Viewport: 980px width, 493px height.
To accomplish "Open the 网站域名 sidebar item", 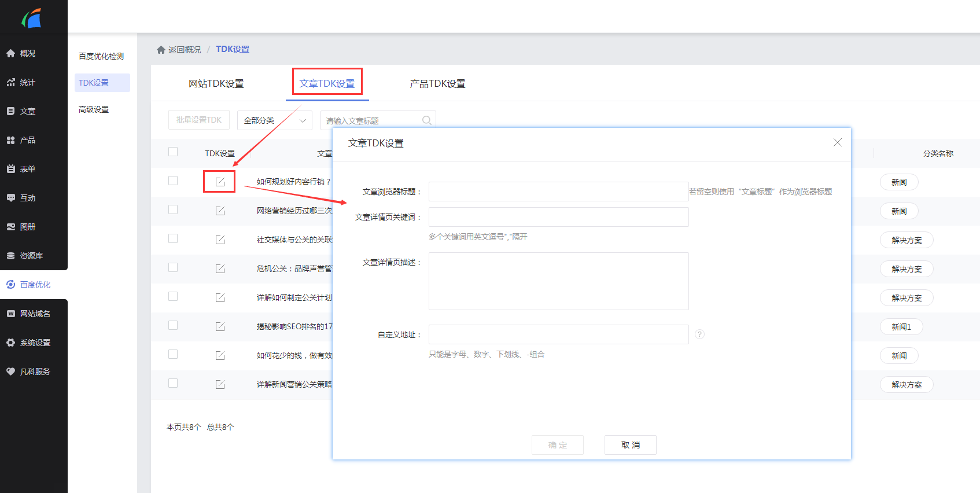I will 34,314.
